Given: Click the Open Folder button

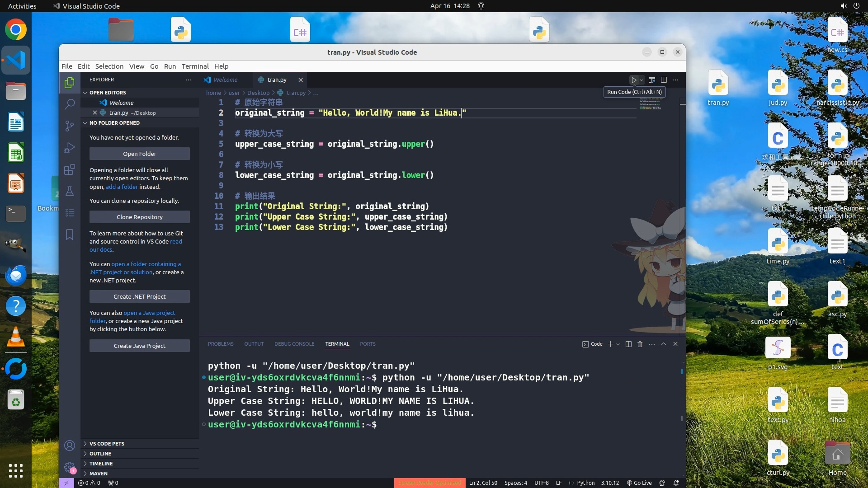Looking at the screenshot, I should pos(140,154).
